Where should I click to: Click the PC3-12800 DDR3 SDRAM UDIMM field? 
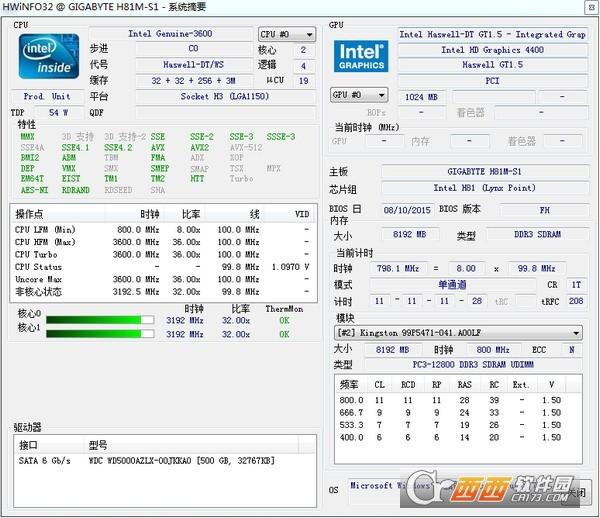point(473,365)
